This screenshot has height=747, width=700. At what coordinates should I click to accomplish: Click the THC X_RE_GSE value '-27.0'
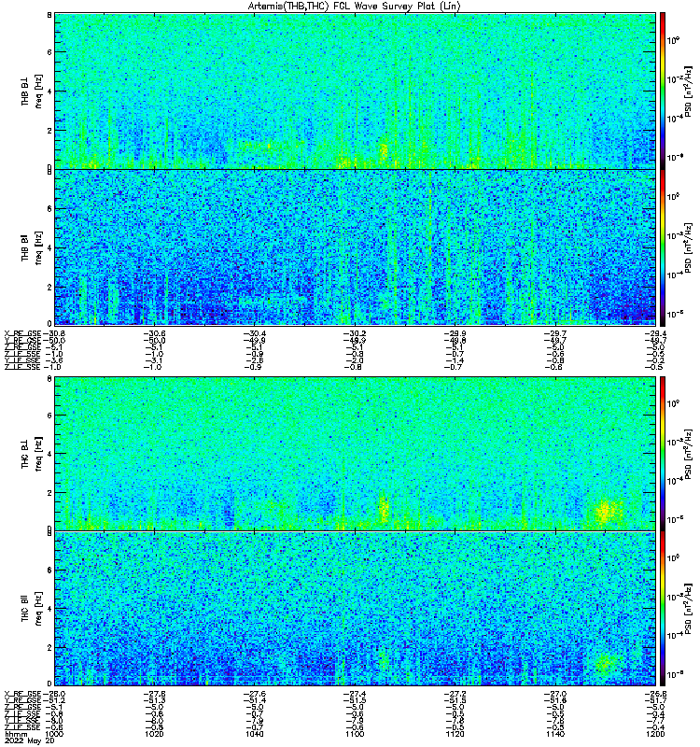click(555, 694)
